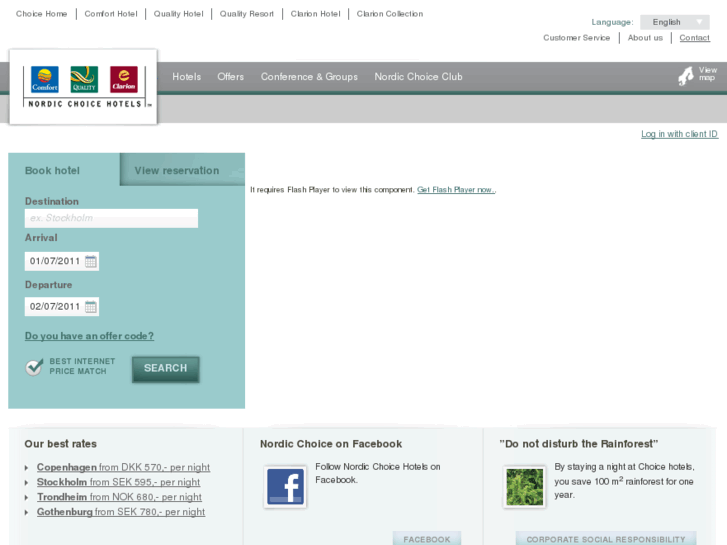727x545 pixels.
Task: Click the Arrival date field 01/07/2011
Action: 62,262
